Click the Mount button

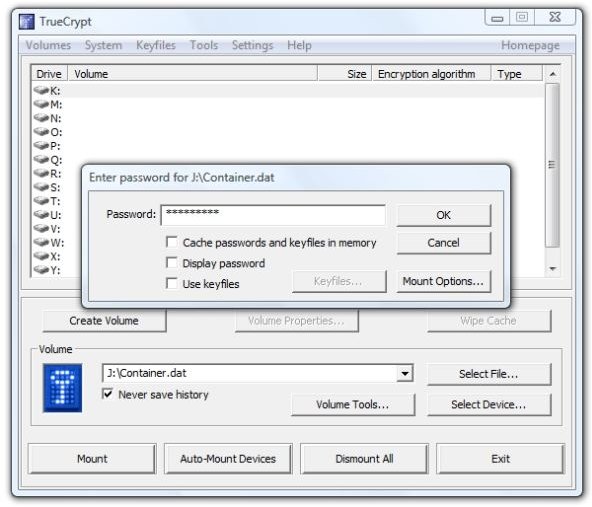(92, 459)
